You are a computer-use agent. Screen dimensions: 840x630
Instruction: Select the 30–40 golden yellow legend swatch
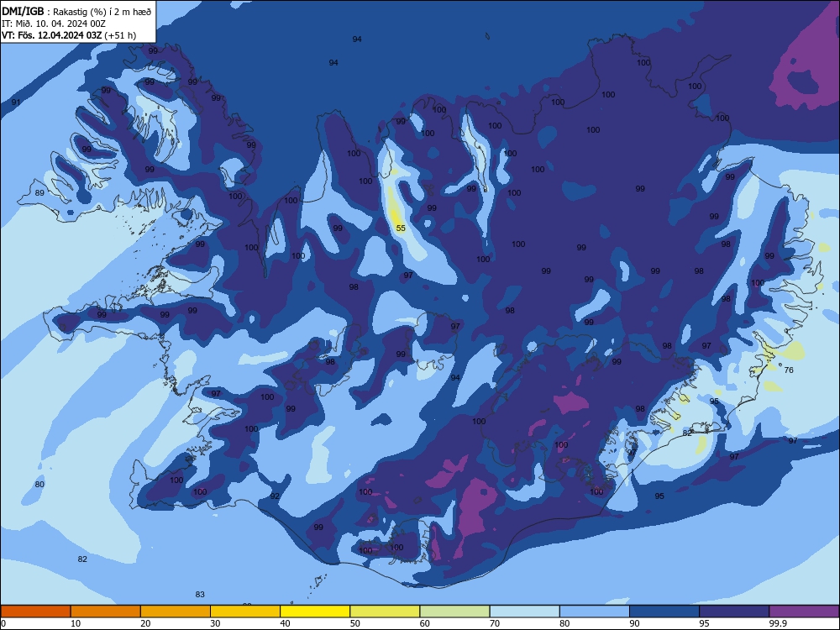pos(245,612)
